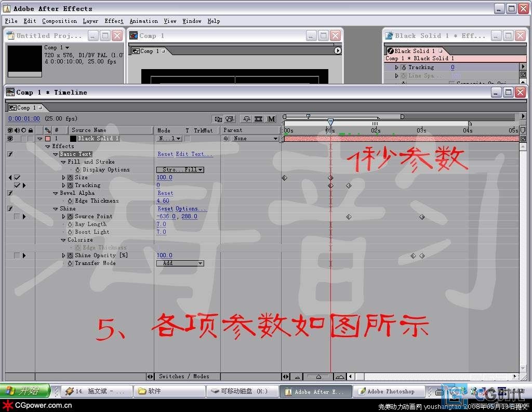Screen dimensions: 532x412
Task: Click Reset for the Basic Text effect
Action: tap(165, 154)
